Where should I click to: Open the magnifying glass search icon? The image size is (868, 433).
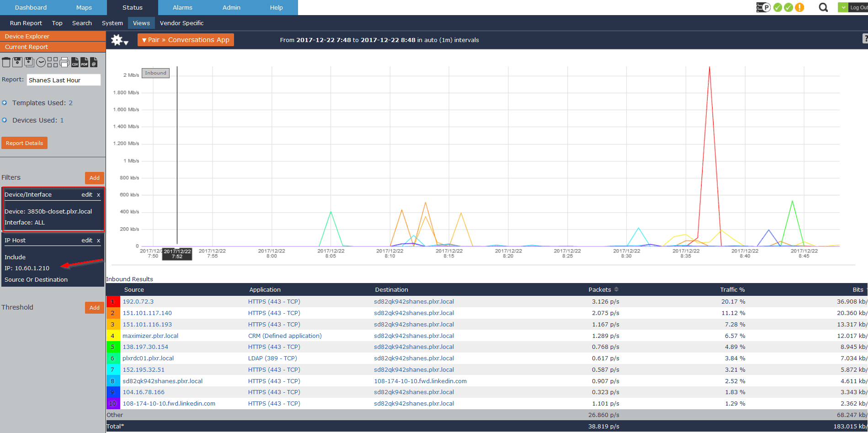pos(823,7)
